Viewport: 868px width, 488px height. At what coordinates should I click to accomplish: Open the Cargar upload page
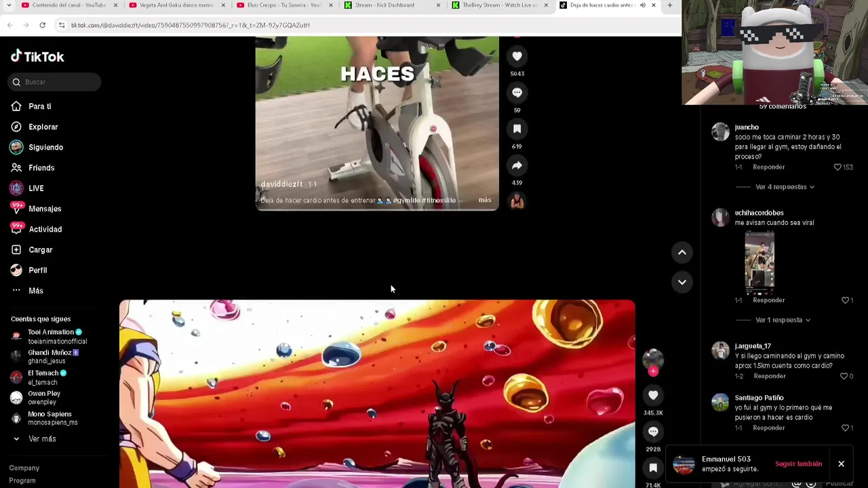click(40, 249)
